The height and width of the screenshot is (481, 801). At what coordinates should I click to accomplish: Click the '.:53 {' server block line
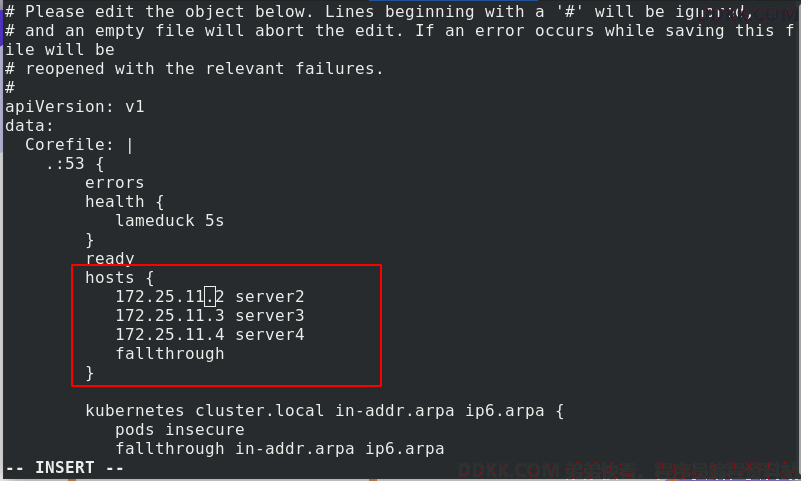pos(75,163)
